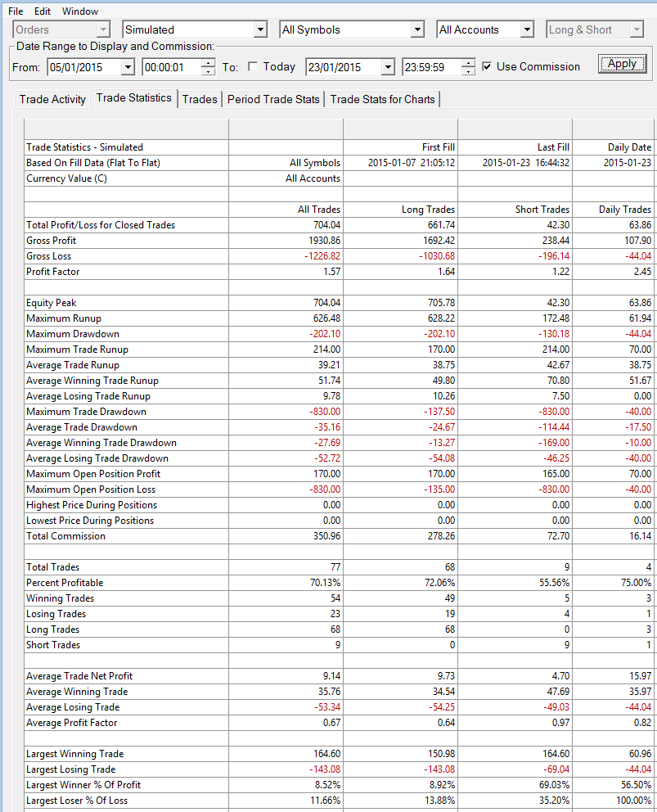Click the Gross Profit value 1930.86
The height and width of the screenshot is (812, 657).
tap(325, 241)
